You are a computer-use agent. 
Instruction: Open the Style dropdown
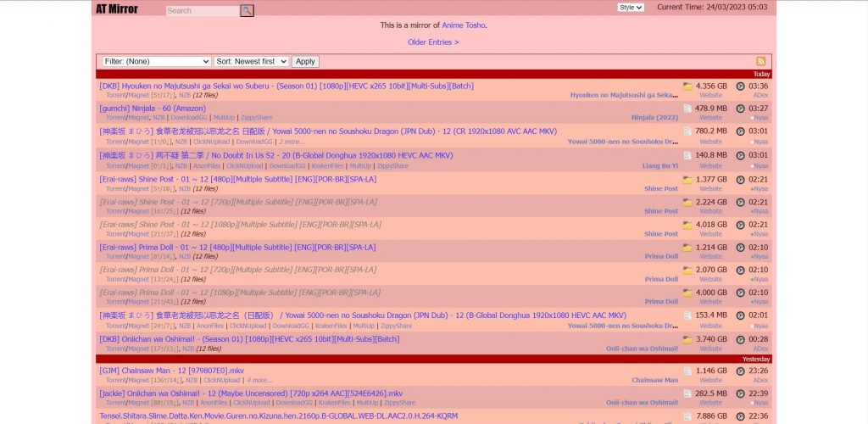tap(631, 7)
